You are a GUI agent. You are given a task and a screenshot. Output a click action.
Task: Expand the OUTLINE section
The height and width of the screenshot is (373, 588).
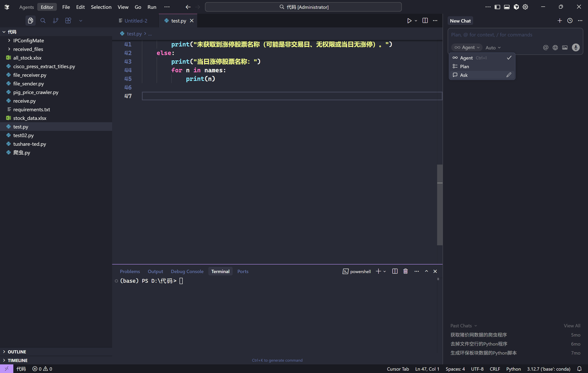point(17,351)
